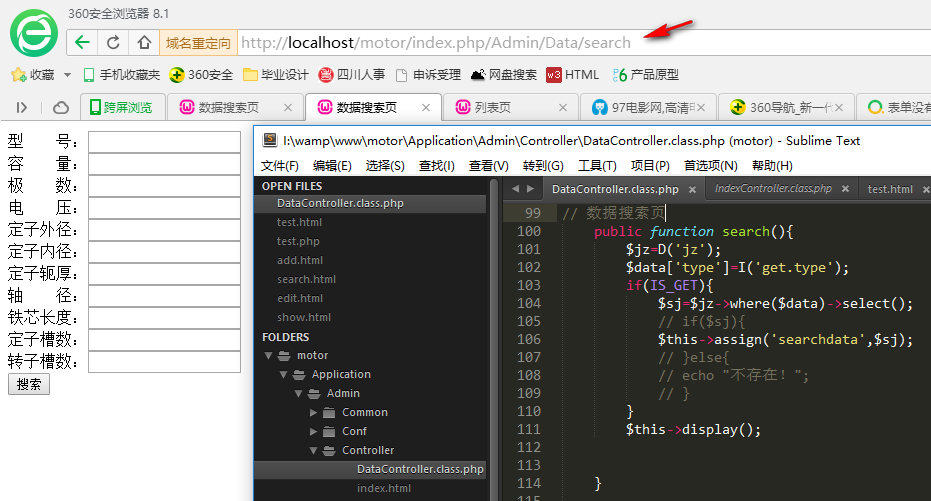Click the browser back arrow button
Image resolution: width=931 pixels, height=501 pixels.
(x=82, y=42)
